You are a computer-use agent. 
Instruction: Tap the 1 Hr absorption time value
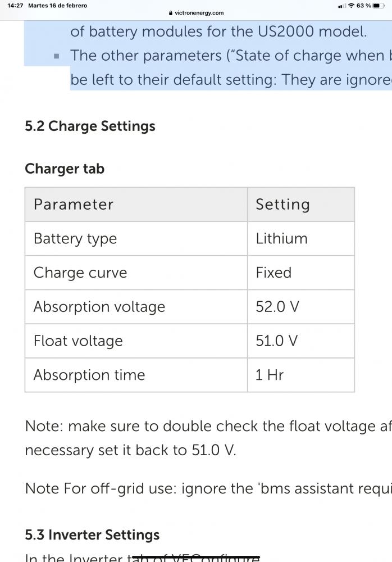(x=270, y=375)
